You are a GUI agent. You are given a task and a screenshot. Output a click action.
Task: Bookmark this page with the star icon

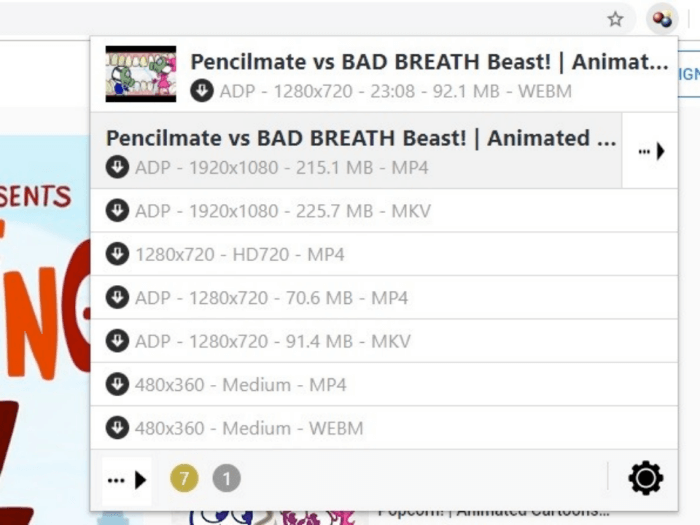click(x=616, y=19)
